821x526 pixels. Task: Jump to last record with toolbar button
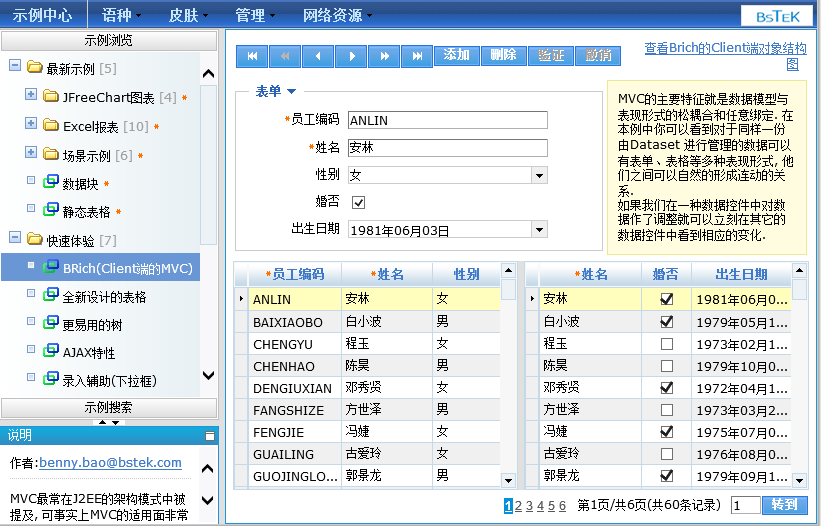coord(417,56)
